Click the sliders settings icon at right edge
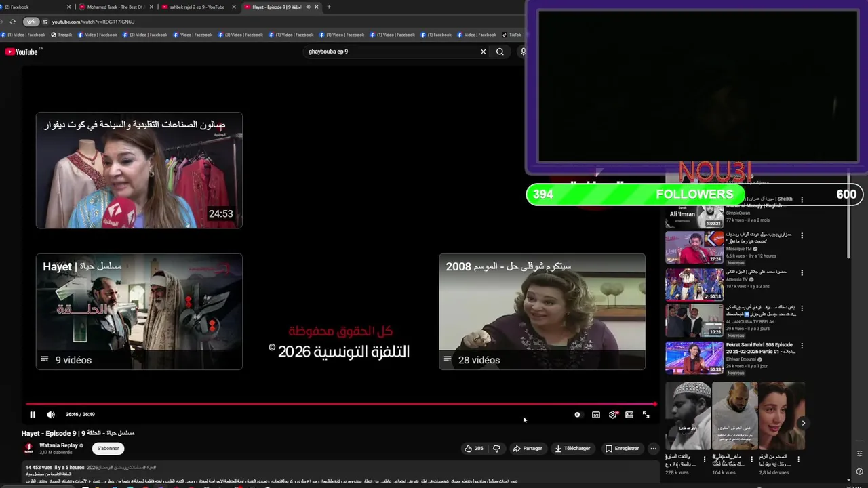 pyautogui.click(x=859, y=453)
